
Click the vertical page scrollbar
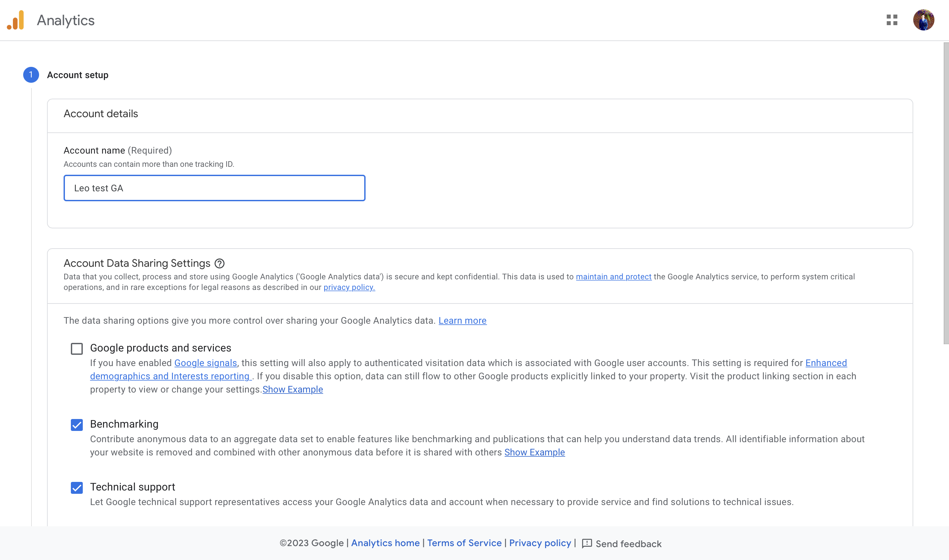tap(946, 192)
